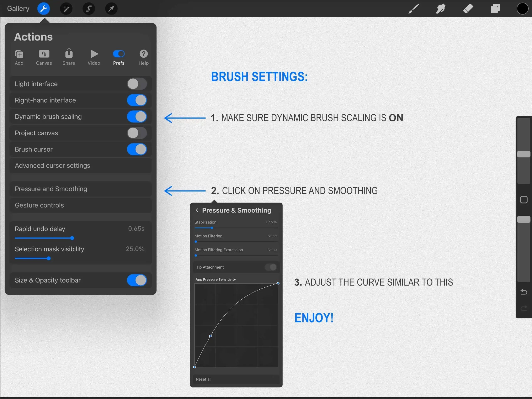The height and width of the screenshot is (399, 532).
Task: Click the 19.9% Stabilization value
Action: (271, 222)
